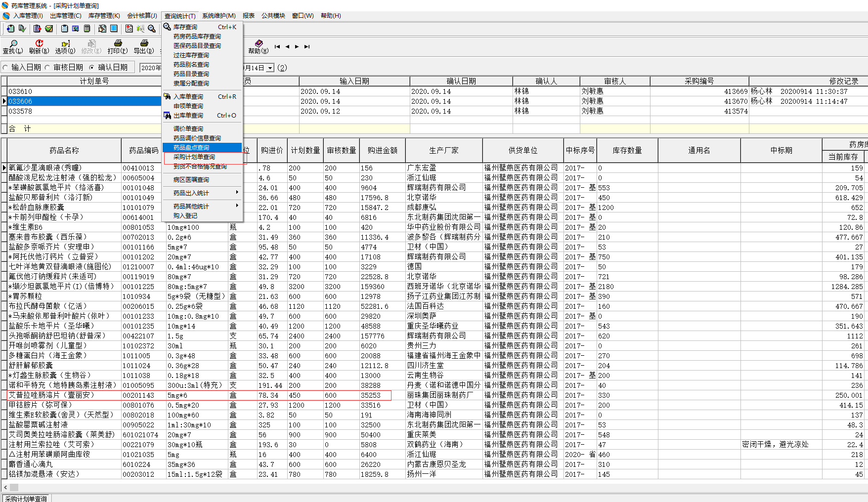The width and height of the screenshot is (868, 502).
Task: Click the 打印(P) printer icon
Action: tap(118, 46)
